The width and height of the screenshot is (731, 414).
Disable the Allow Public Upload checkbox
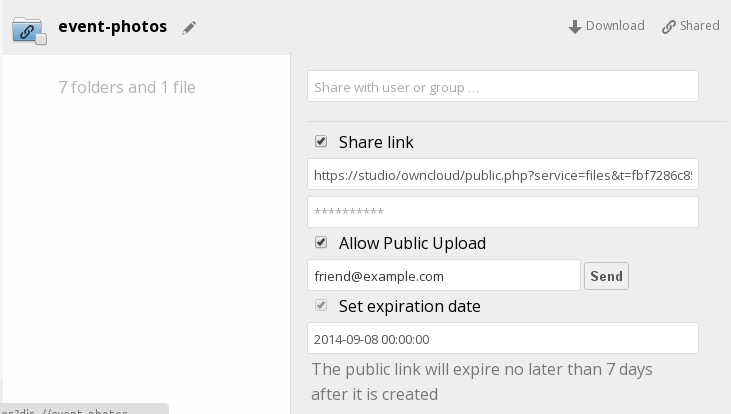[x=321, y=242]
